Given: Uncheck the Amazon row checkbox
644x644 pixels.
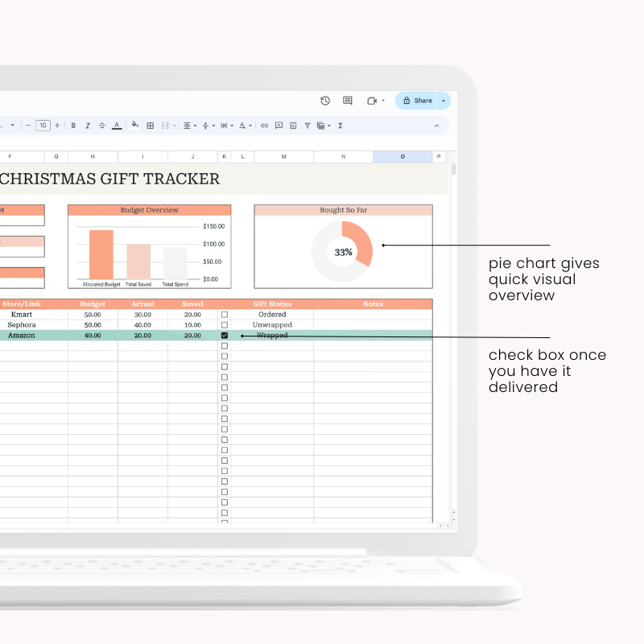Looking at the screenshot, I should 225,335.
